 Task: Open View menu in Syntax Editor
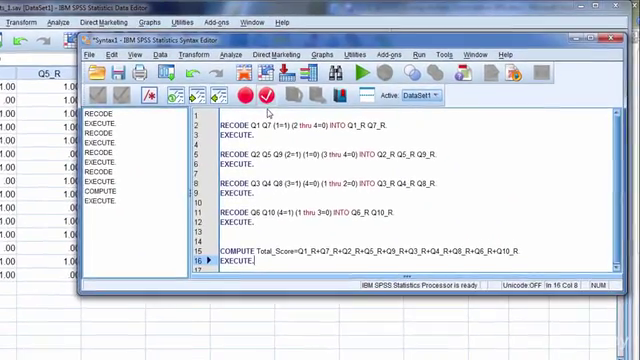tap(135, 55)
